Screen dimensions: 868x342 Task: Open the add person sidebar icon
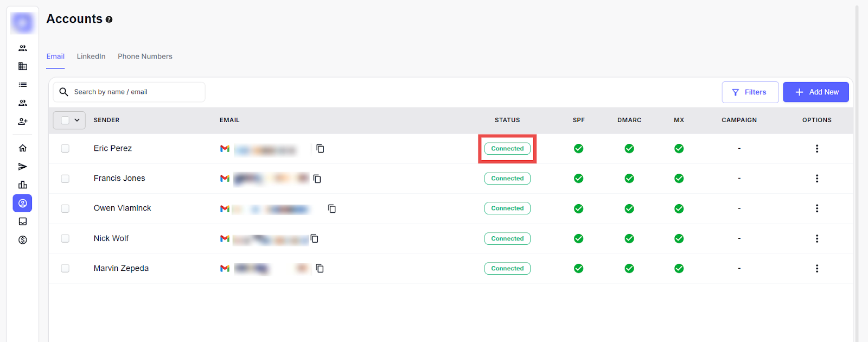tap(23, 122)
